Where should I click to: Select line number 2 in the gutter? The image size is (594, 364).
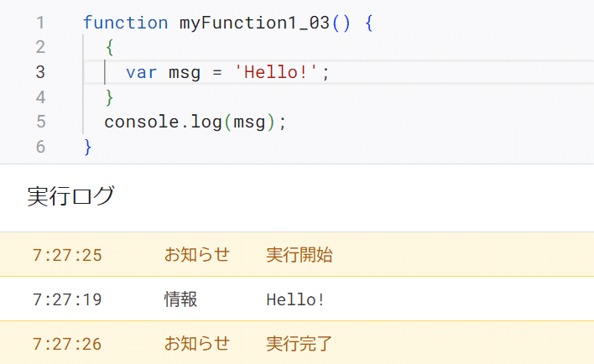coord(40,47)
